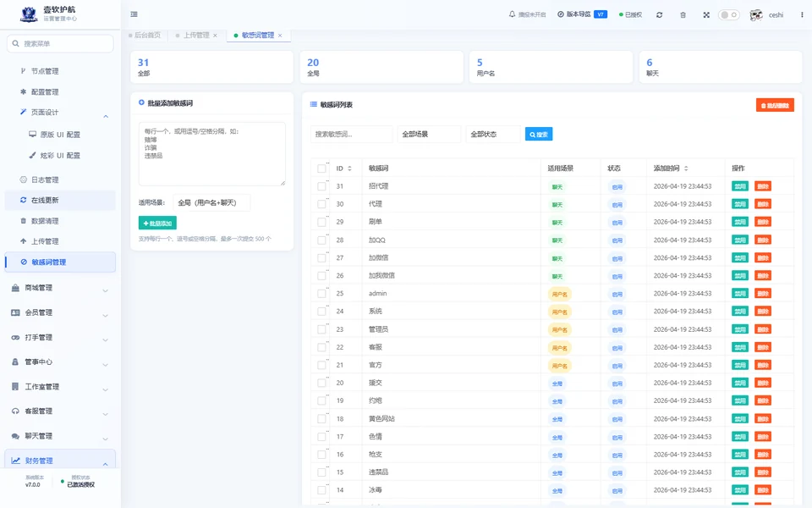The image size is (812, 508).
Task: Click the fullscreen expand icon
Action: click(x=706, y=15)
